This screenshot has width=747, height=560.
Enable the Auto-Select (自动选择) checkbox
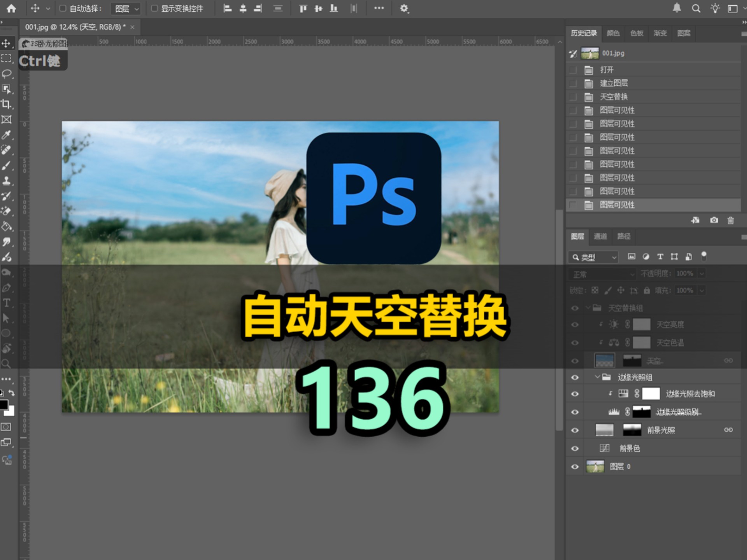[63, 8]
